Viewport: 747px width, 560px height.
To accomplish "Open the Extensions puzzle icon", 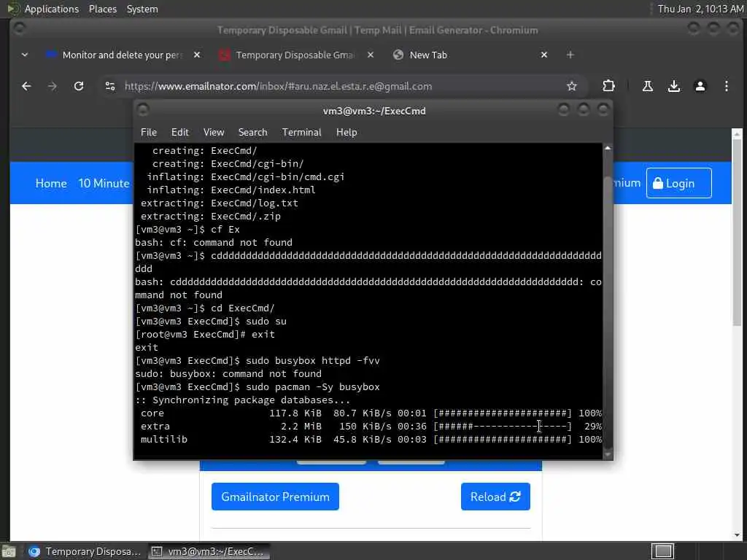I will (608, 86).
